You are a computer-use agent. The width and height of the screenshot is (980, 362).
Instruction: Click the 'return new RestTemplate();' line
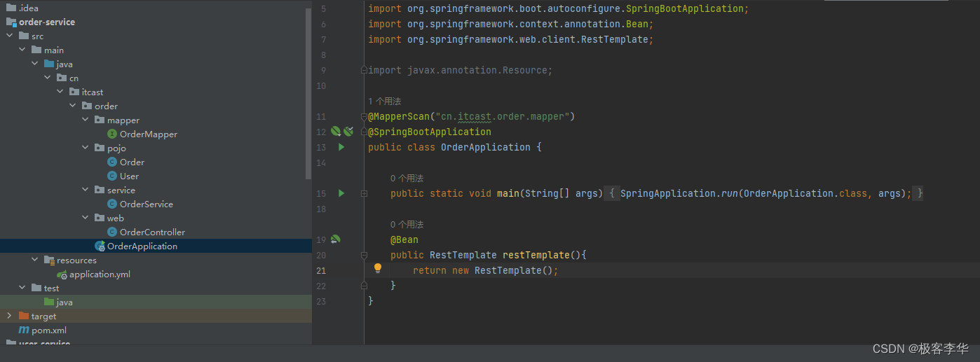[x=486, y=270]
